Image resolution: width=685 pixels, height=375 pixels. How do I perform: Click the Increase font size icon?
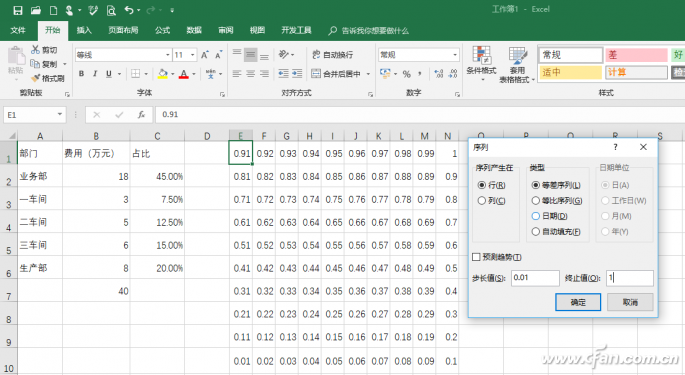[x=204, y=55]
